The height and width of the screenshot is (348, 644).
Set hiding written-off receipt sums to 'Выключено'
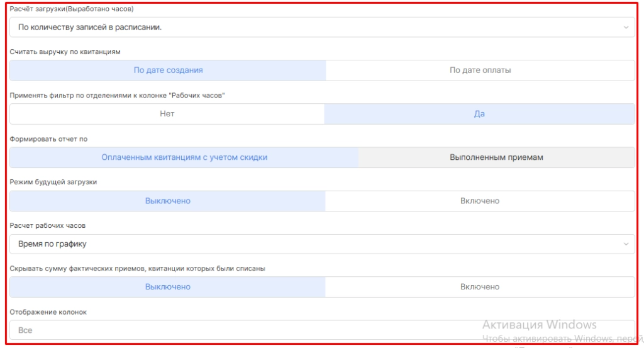(167, 287)
